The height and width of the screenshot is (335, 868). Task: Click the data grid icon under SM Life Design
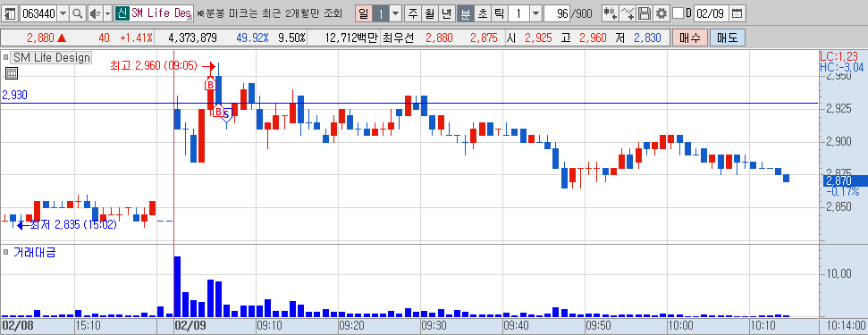11,73
